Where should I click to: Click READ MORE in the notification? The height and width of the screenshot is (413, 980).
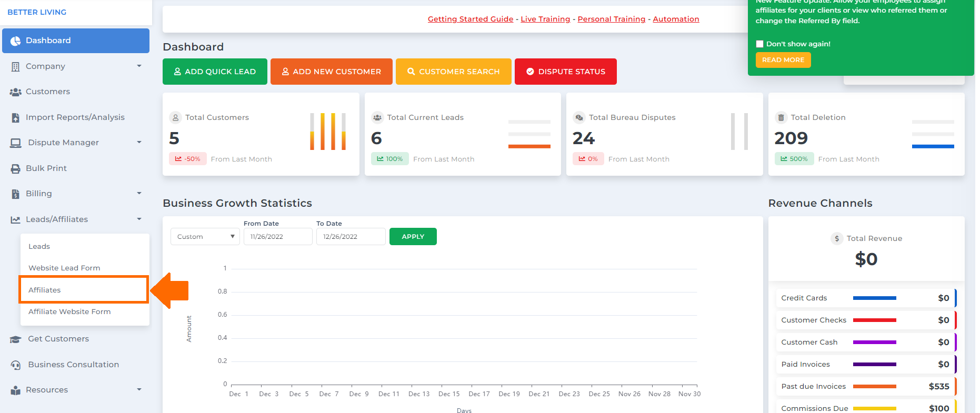pyautogui.click(x=783, y=60)
